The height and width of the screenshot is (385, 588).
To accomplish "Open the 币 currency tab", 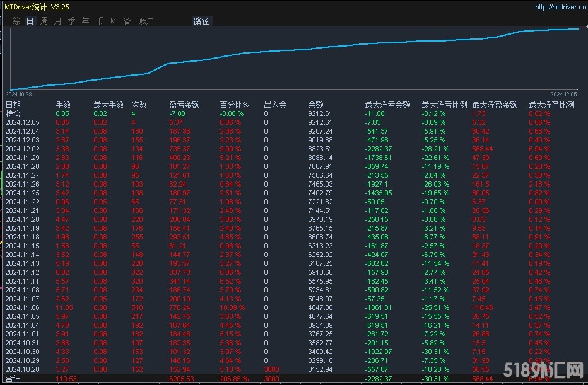I will 100,21.
